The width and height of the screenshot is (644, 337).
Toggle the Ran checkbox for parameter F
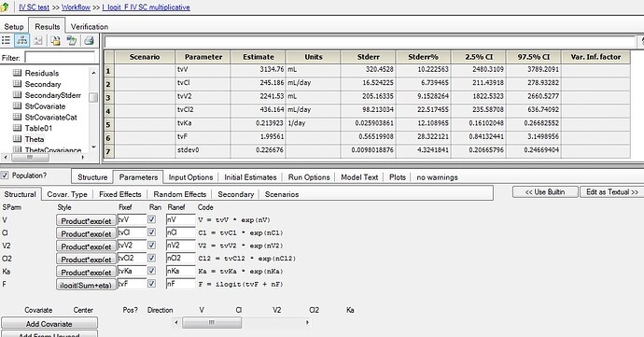pos(151,283)
